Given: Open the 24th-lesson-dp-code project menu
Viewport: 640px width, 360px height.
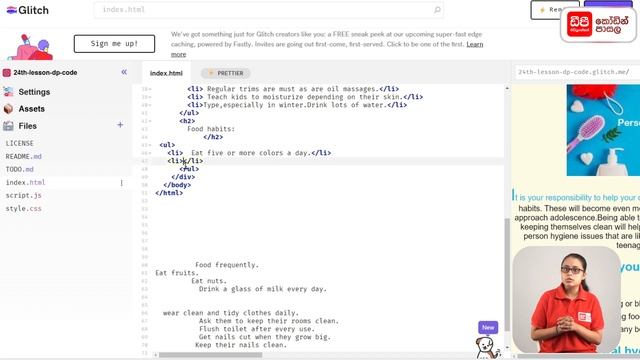Looking at the screenshot, I should (x=45, y=73).
